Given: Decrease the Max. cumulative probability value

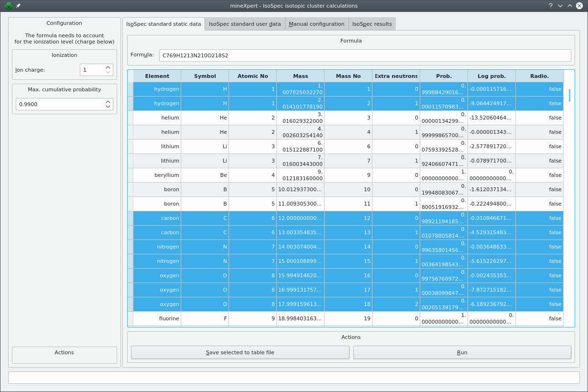Looking at the screenshot, I should 109,107.
